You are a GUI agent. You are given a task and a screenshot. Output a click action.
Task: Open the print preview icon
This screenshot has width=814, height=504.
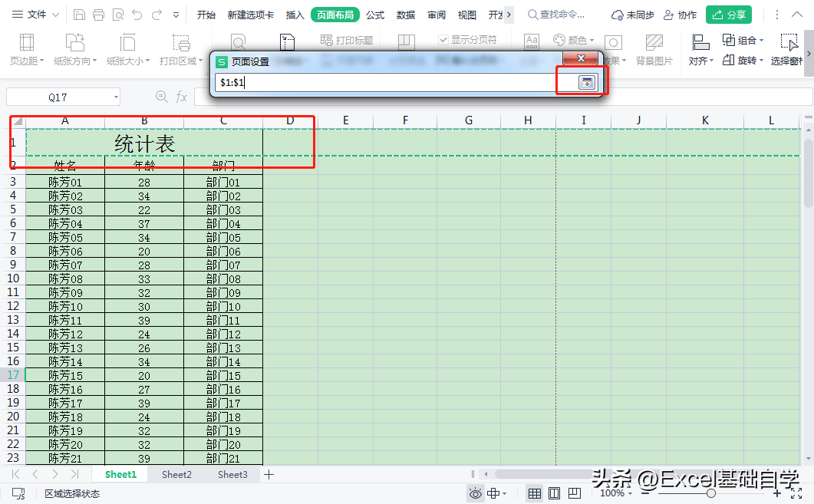pos(117,15)
